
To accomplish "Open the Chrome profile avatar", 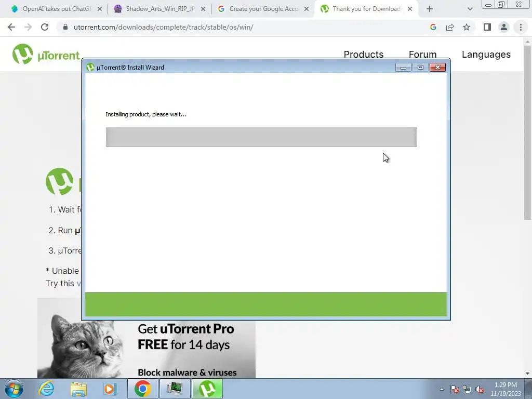I will tap(504, 27).
